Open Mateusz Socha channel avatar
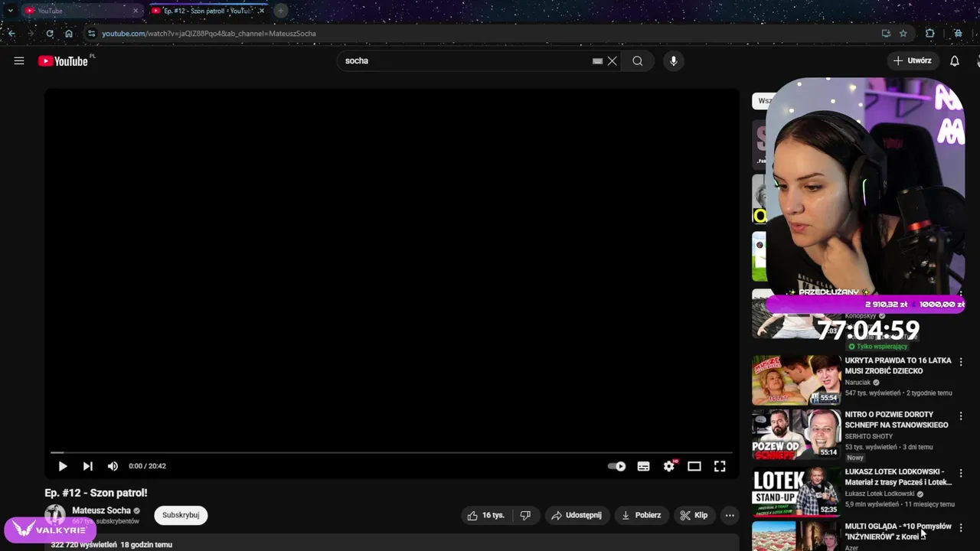The height and width of the screenshot is (551, 980). [55, 514]
